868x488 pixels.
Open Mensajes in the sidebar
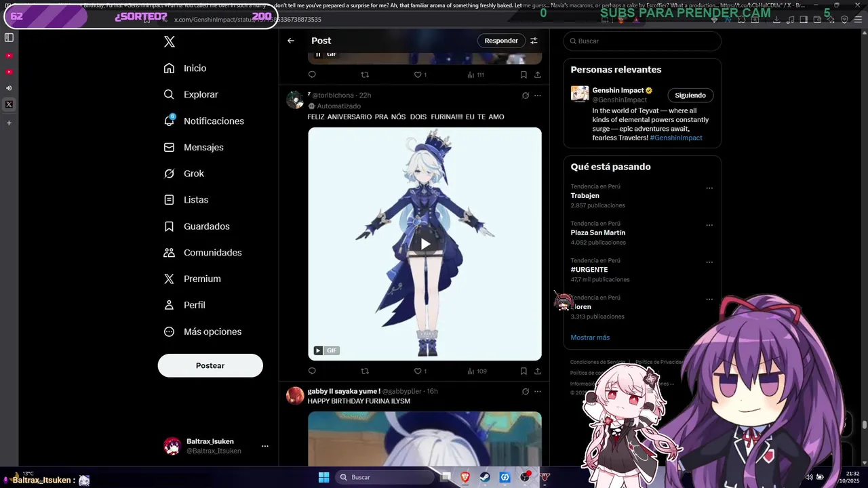click(x=194, y=148)
